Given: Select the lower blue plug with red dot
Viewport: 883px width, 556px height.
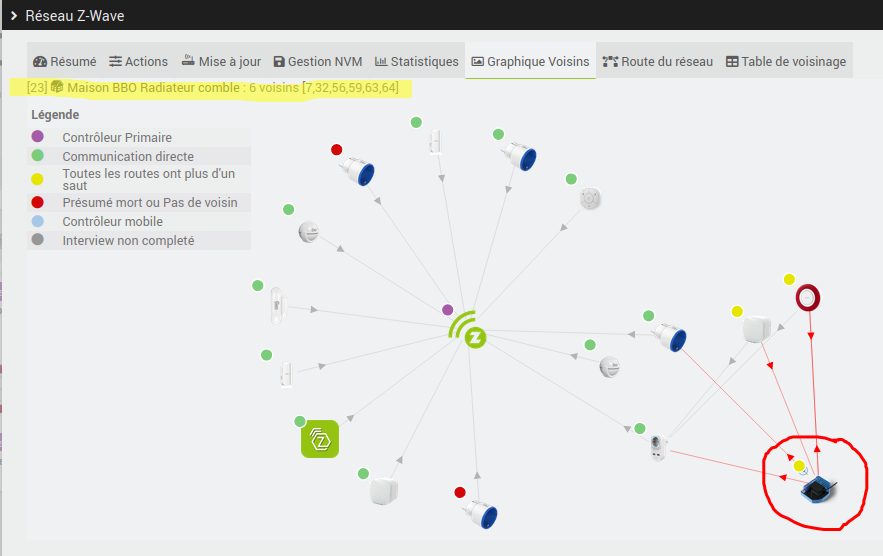Looking at the screenshot, I should click(x=481, y=514).
